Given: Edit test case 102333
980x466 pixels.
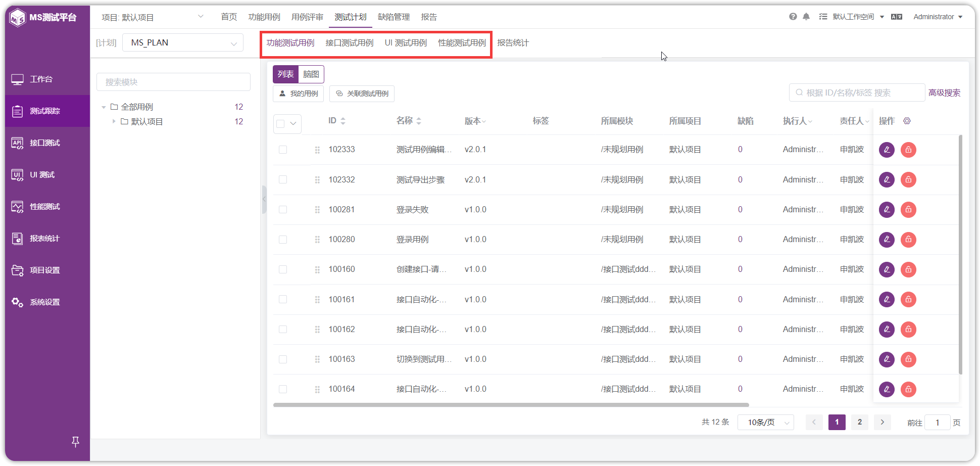Looking at the screenshot, I should tap(887, 150).
